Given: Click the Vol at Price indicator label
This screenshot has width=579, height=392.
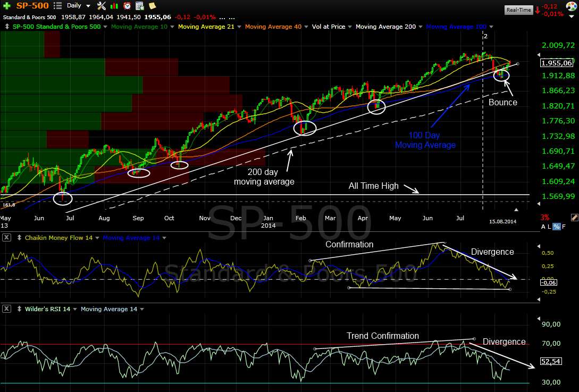Looking at the screenshot, I should (329, 27).
